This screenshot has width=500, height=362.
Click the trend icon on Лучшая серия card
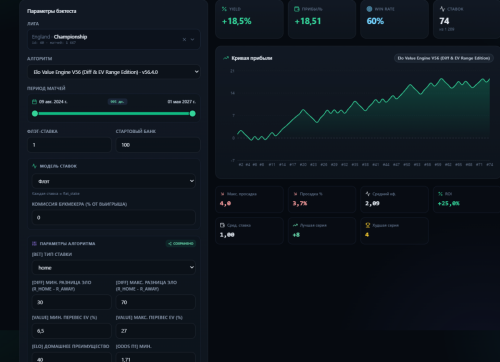(295, 225)
